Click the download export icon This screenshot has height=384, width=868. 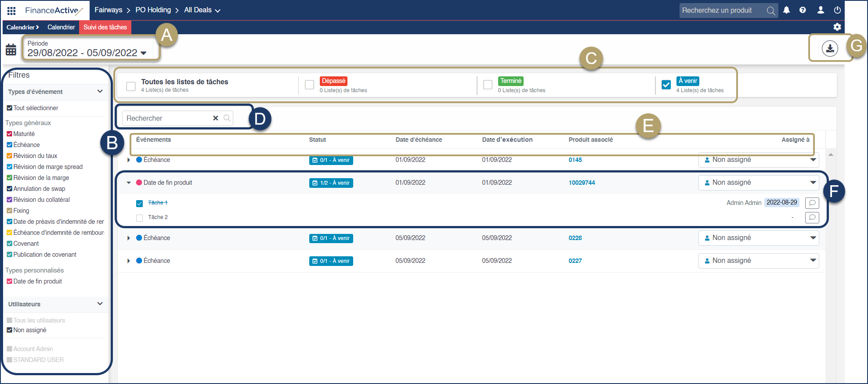(x=830, y=48)
